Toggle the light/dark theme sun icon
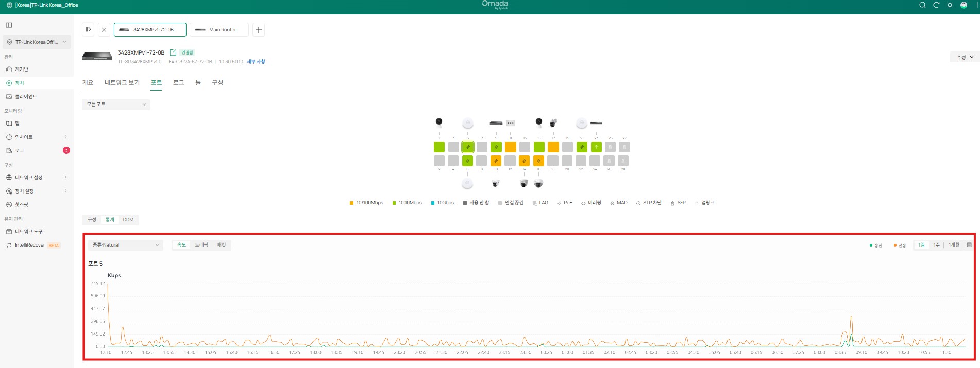980x368 pixels. click(x=950, y=5)
